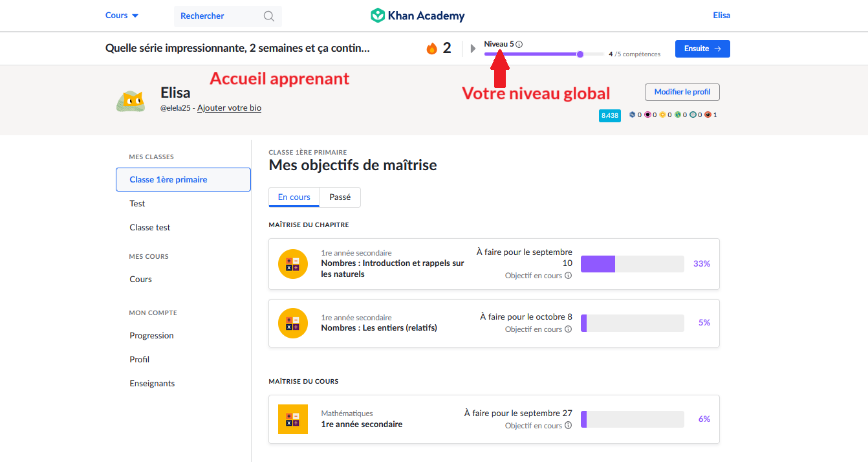Click the gray triangle beside Niveau 5
This screenshot has height=462, width=868.
coord(473,49)
